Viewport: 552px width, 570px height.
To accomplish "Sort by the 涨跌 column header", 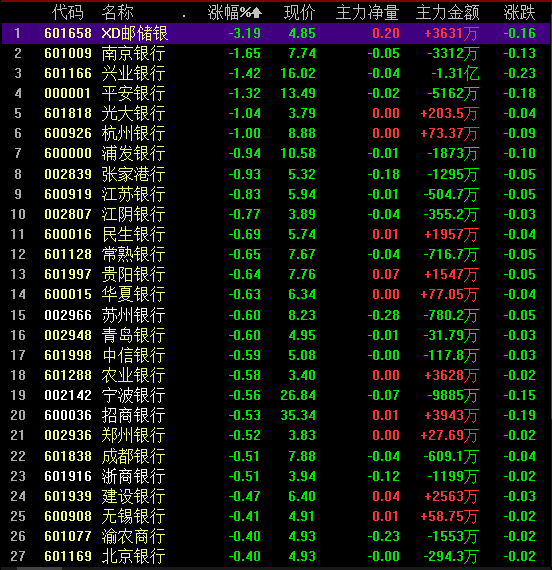I will (x=520, y=13).
